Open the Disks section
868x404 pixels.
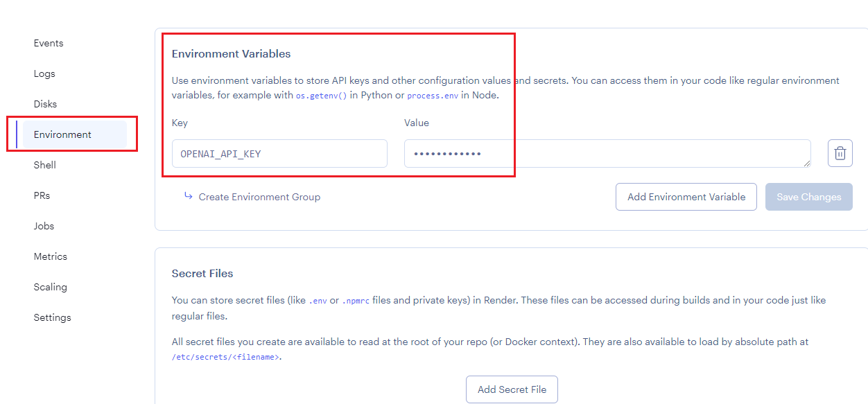[x=46, y=104]
